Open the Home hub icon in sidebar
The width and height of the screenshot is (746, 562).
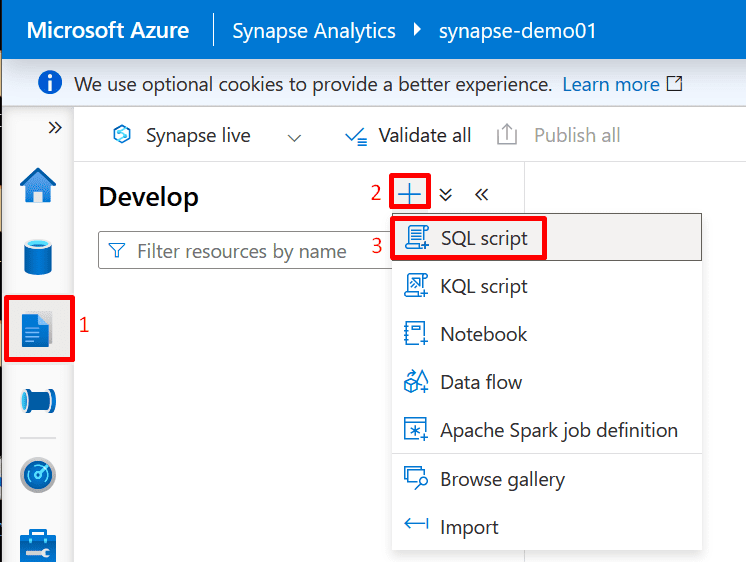tap(38, 186)
